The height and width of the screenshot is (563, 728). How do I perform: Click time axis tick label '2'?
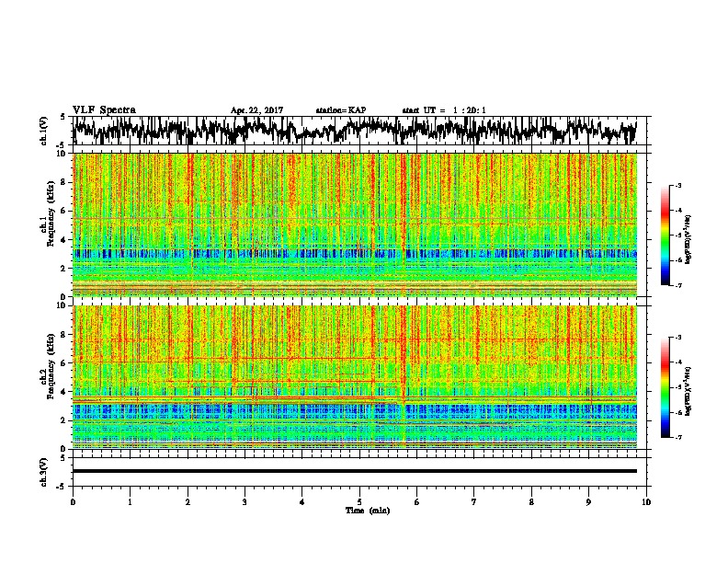coord(188,502)
